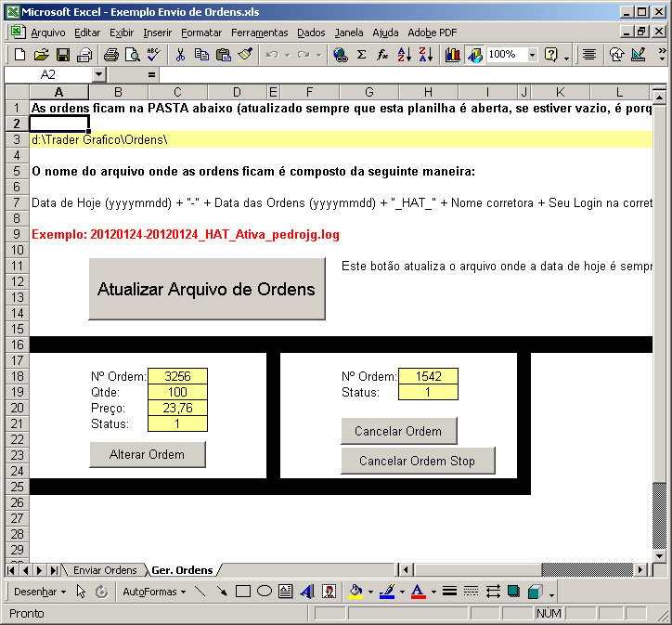
Task: Open the Paste Function fx icon
Action: tap(382, 55)
